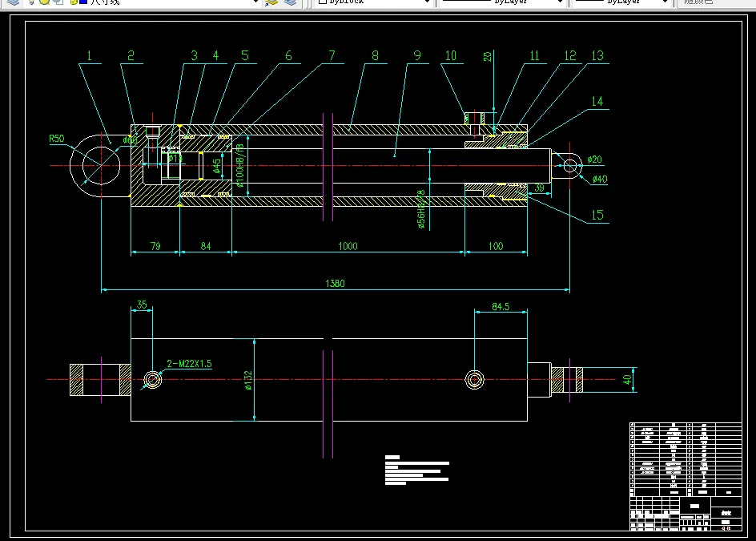Click the ø20 diameter dimension text
The width and height of the screenshot is (756, 541).
point(594,159)
